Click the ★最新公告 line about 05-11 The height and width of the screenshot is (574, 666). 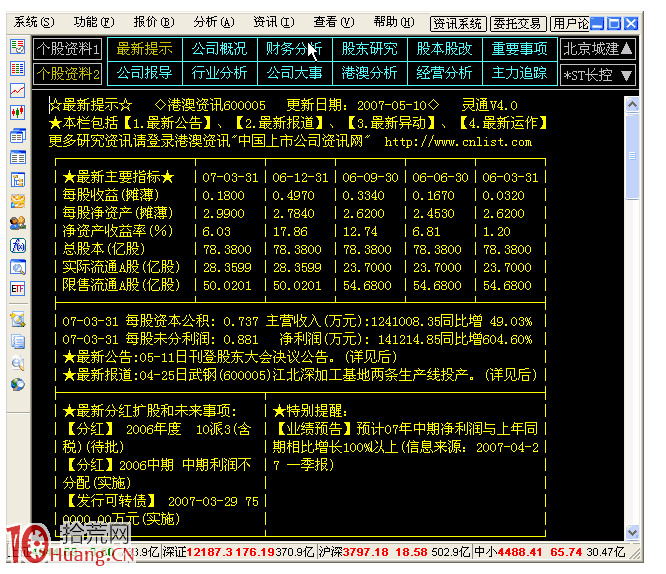(x=230, y=357)
